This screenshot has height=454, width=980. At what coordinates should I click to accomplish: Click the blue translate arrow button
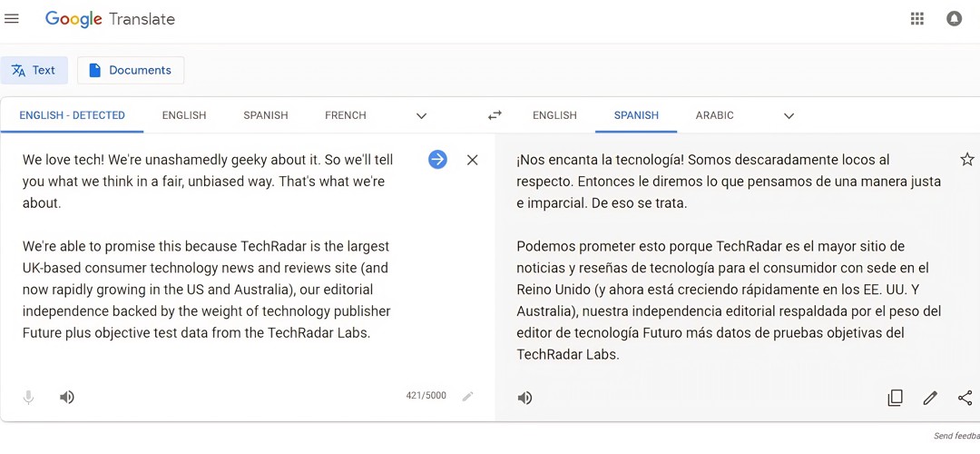click(x=437, y=160)
